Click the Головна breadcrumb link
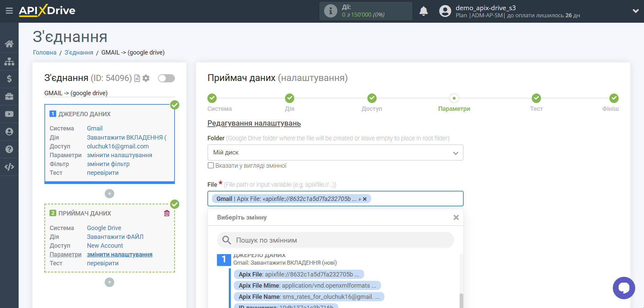This screenshot has width=644, height=308. [45, 53]
